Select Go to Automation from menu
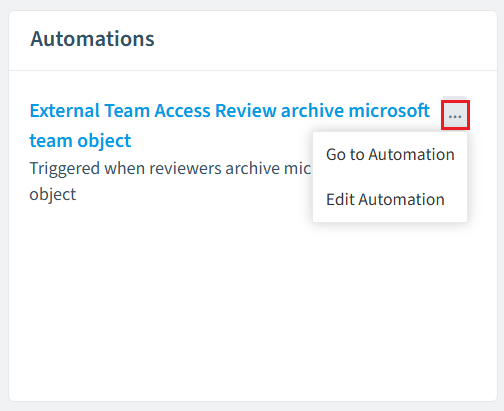Screen dimensions: 504x411 tap(390, 154)
